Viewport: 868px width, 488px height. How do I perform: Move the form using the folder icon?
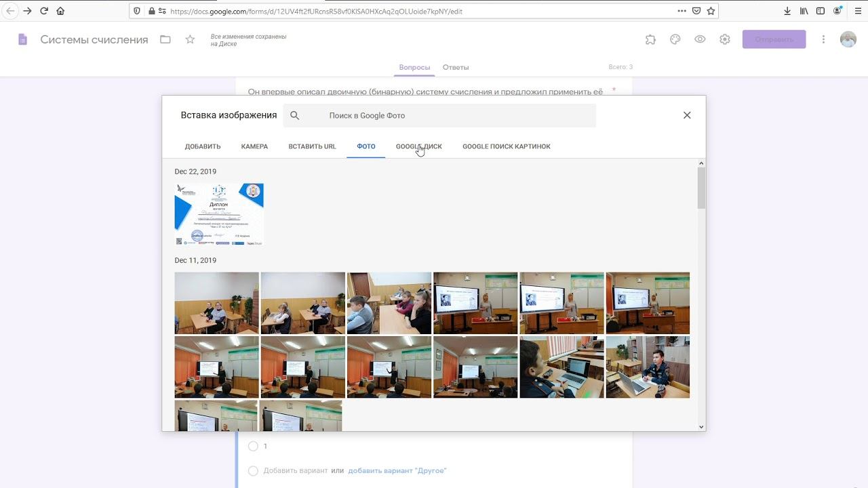165,39
